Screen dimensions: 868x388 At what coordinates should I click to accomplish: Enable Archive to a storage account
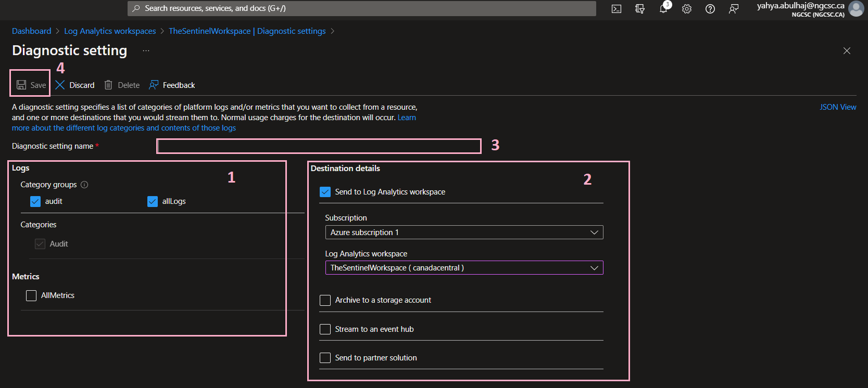[x=325, y=300]
